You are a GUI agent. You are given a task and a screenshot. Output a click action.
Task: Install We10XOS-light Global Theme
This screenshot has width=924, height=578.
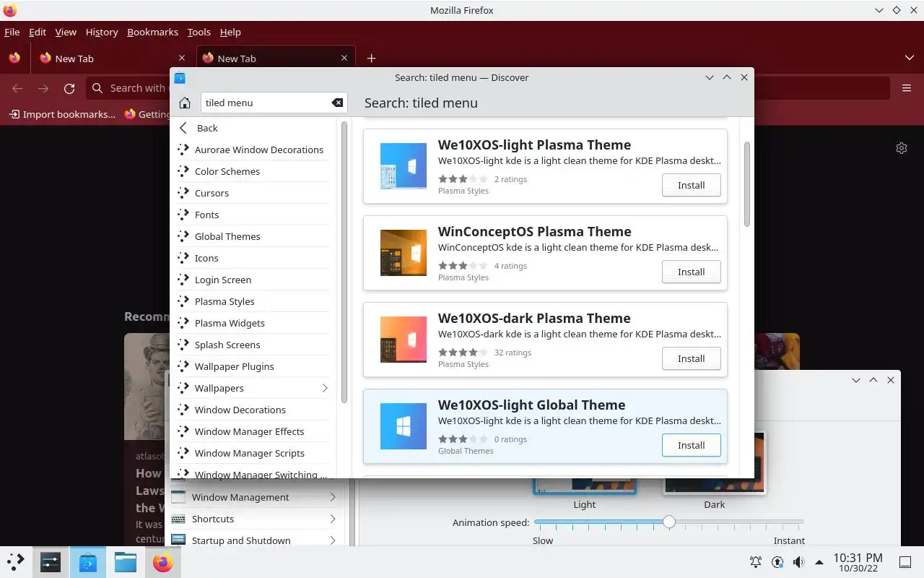tap(691, 445)
